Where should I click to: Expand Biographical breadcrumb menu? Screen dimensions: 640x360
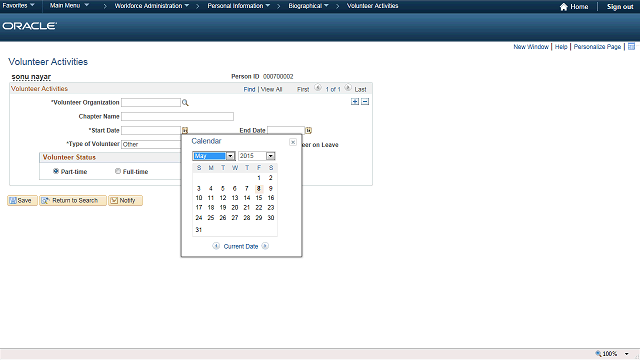click(x=308, y=6)
